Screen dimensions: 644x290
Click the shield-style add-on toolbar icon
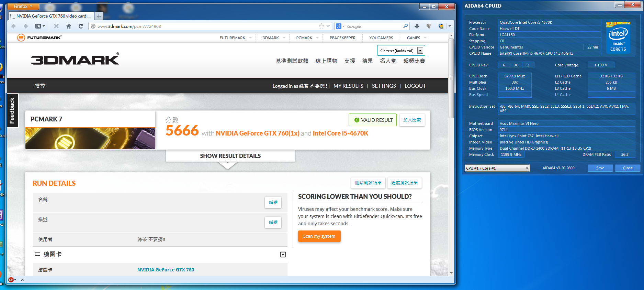(429, 26)
